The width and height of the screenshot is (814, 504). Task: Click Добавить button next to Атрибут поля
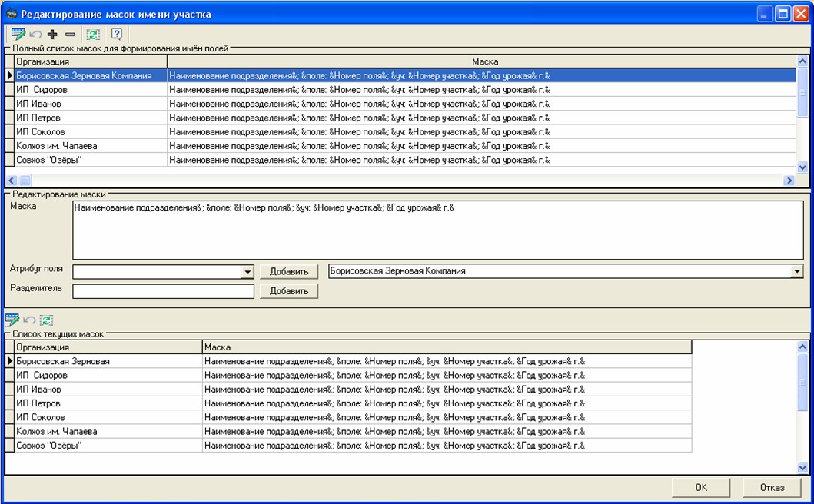point(288,272)
